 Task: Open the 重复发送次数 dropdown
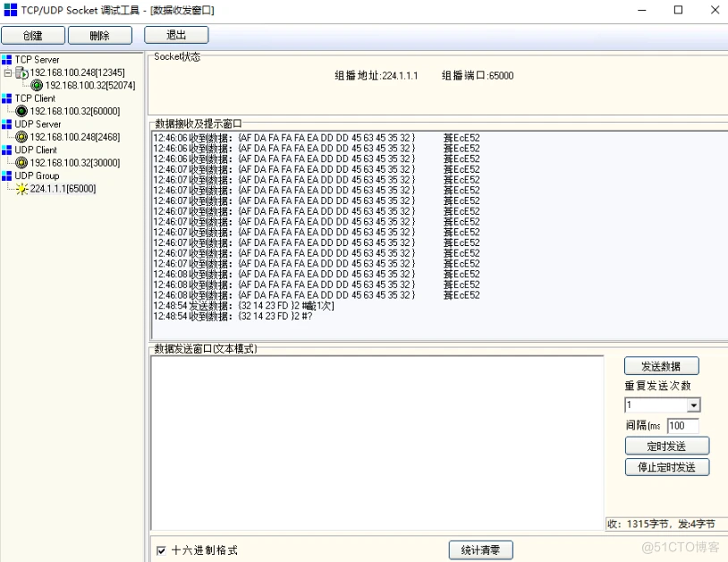point(694,404)
